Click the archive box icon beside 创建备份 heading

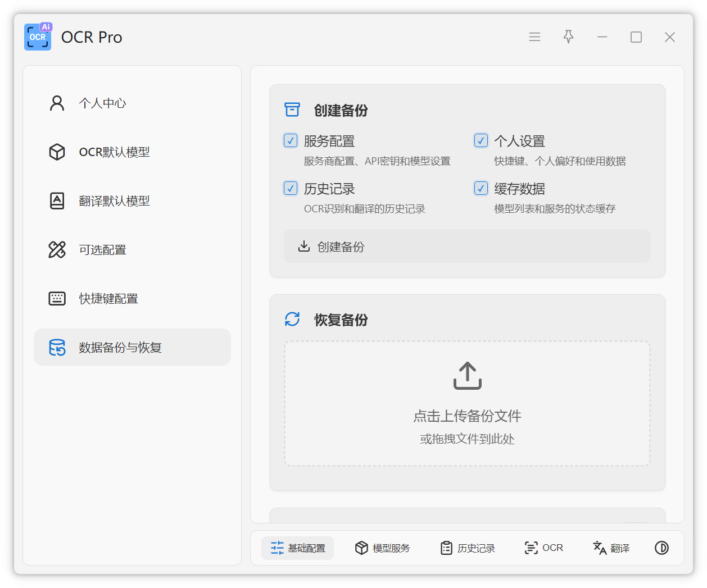pos(292,110)
